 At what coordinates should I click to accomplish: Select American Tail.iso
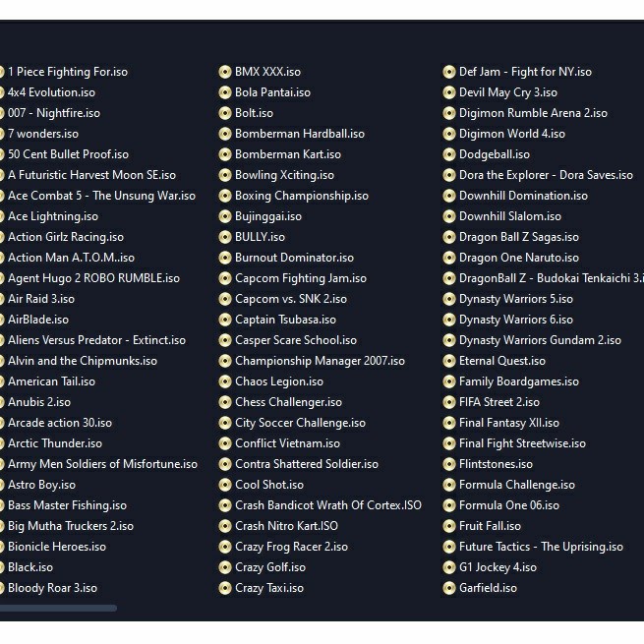[x=51, y=381]
